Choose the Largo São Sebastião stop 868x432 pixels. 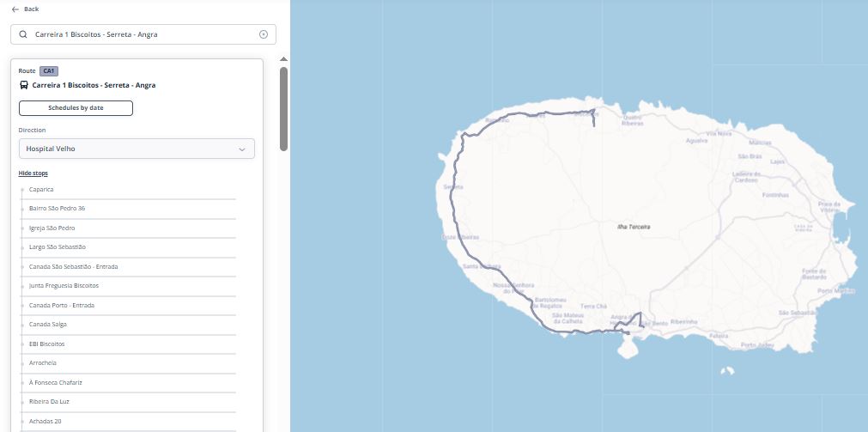[57, 247]
